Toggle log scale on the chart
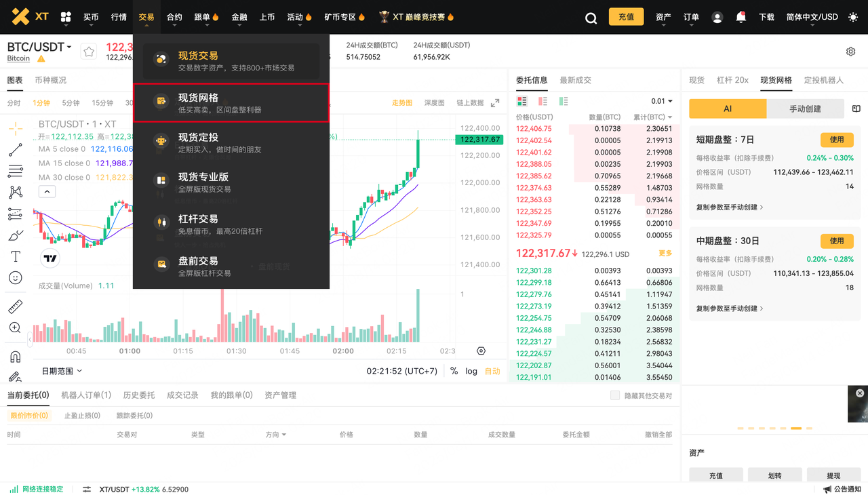The width and height of the screenshot is (868, 495). click(x=471, y=371)
